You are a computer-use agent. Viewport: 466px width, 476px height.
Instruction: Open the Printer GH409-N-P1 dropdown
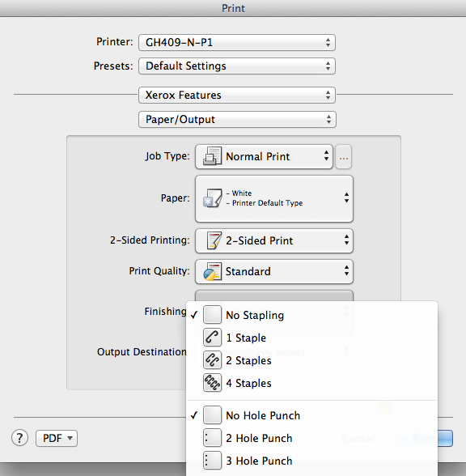point(237,42)
